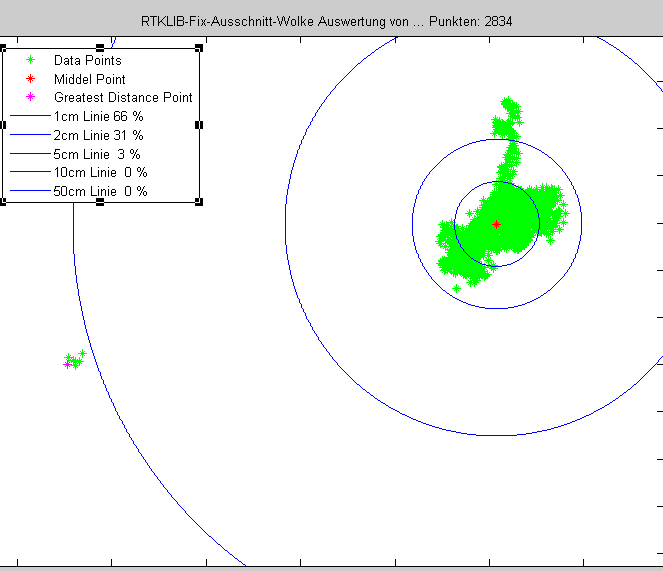Pick the '50cm Linie 0 %' legend entry
The height and width of the screenshot is (571, 663).
point(100,191)
